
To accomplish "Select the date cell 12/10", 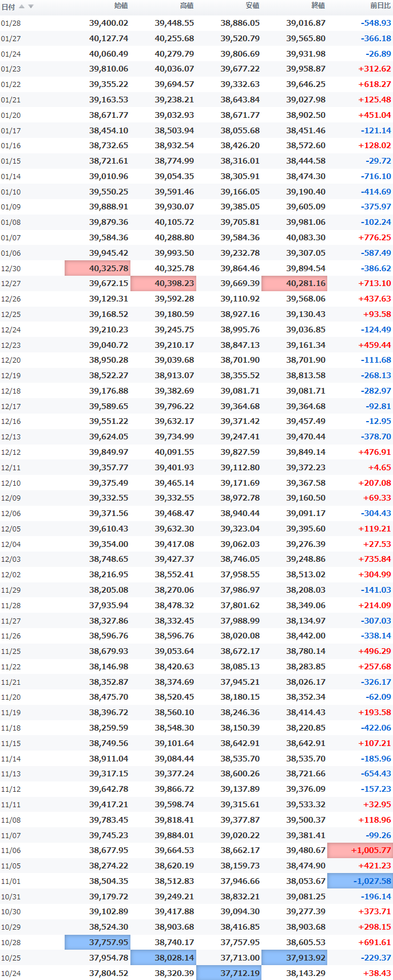I will 11,483.
